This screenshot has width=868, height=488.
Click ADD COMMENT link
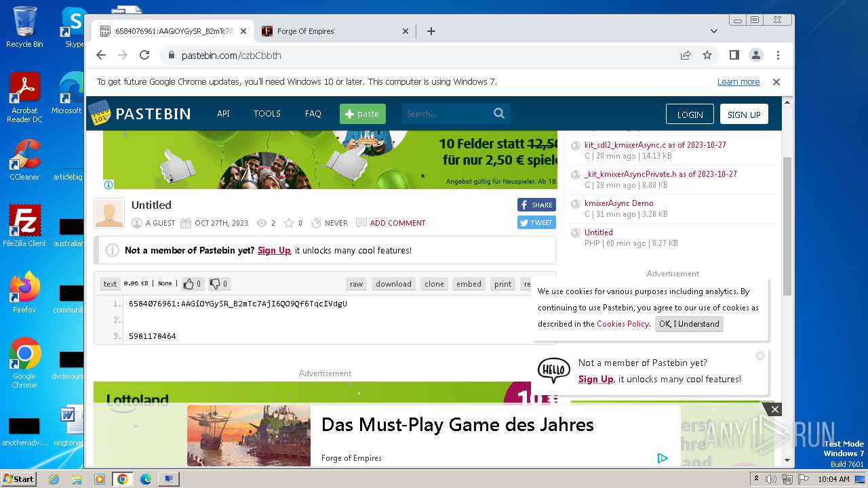(397, 223)
